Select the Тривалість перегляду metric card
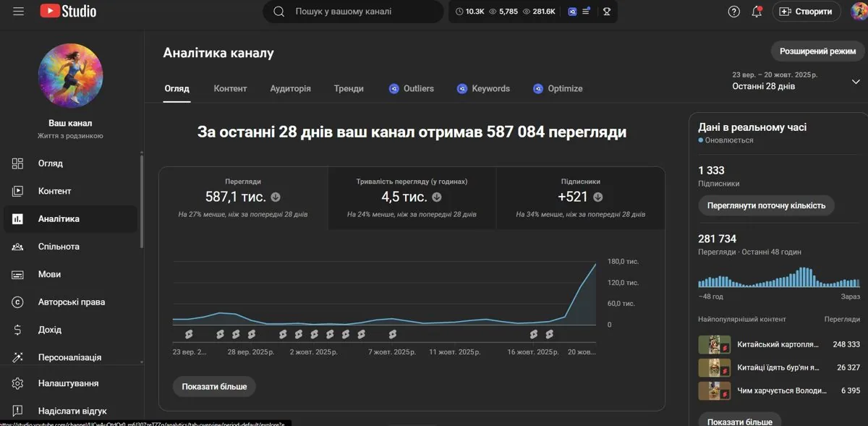 412,198
